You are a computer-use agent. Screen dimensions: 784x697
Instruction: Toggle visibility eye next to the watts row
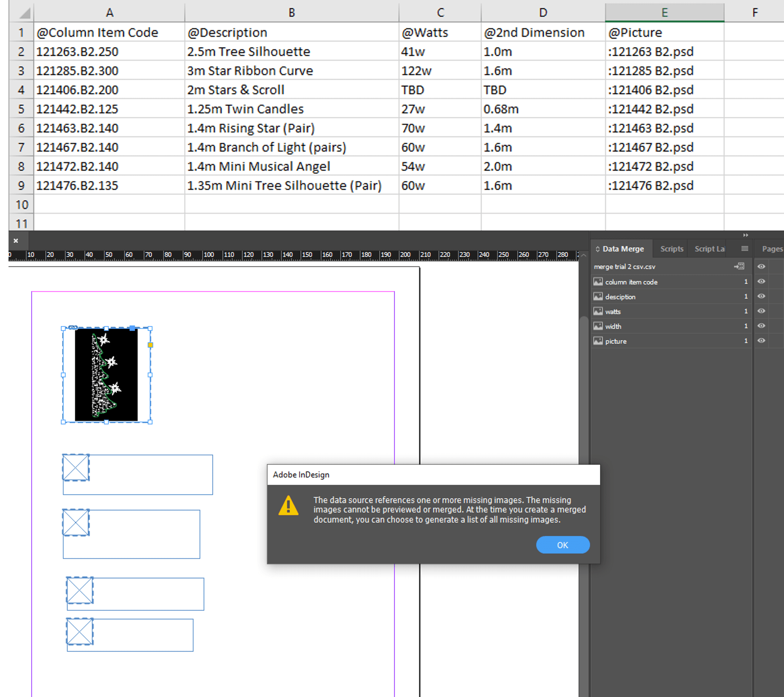[x=761, y=311]
